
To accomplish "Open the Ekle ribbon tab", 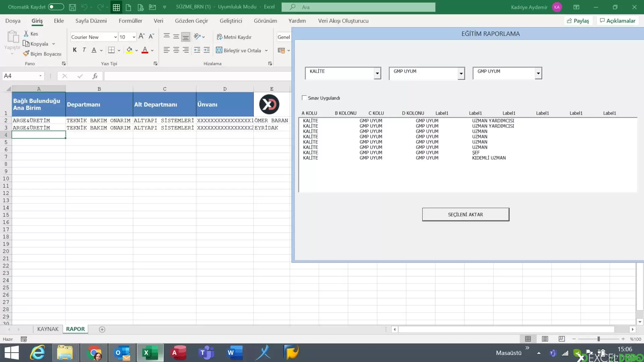I will (x=59, y=21).
